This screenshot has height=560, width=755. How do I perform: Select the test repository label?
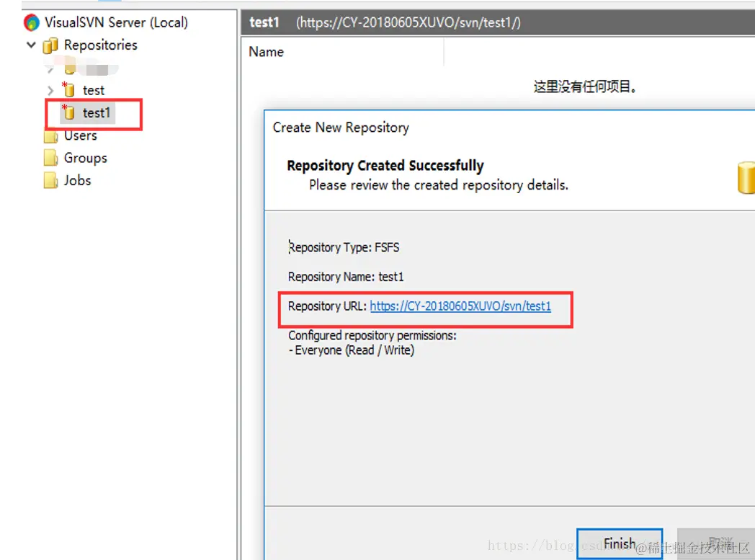[94, 90]
